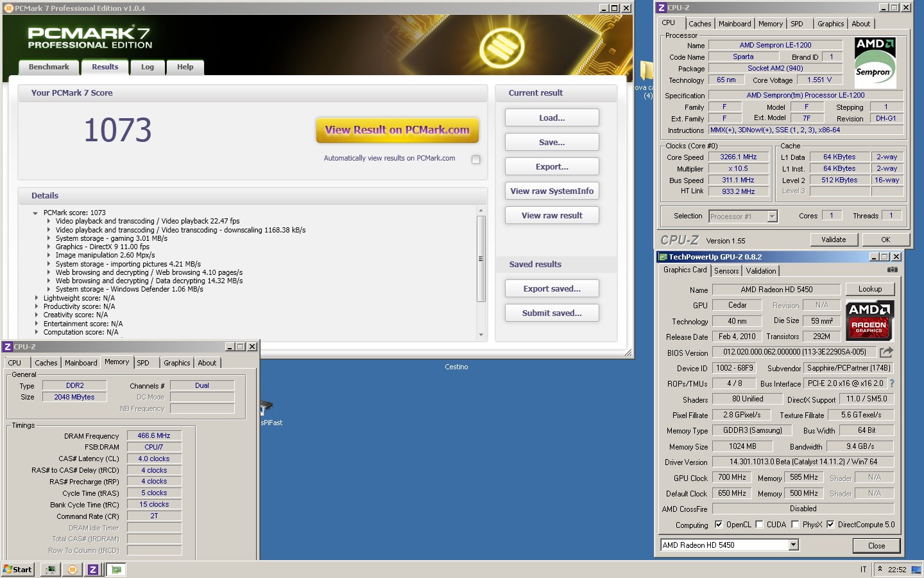Open the Help tab in PCMark
Screen dimensions: 924x578
[185, 67]
